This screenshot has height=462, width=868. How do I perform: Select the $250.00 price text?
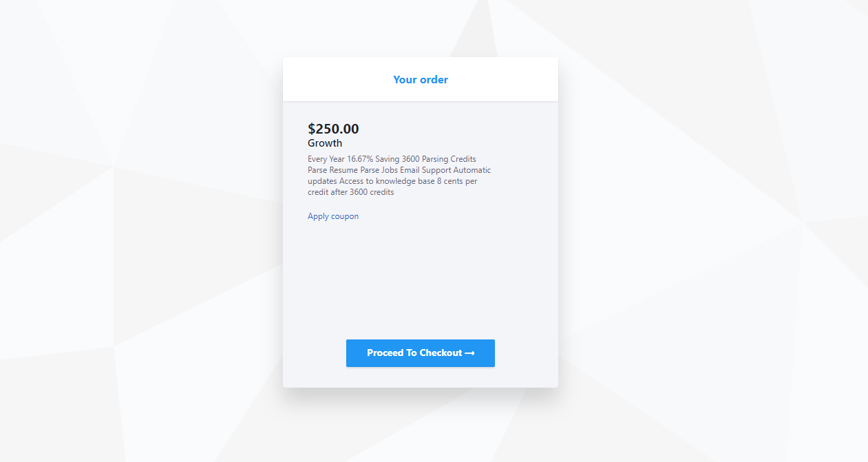[x=333, y=129]
